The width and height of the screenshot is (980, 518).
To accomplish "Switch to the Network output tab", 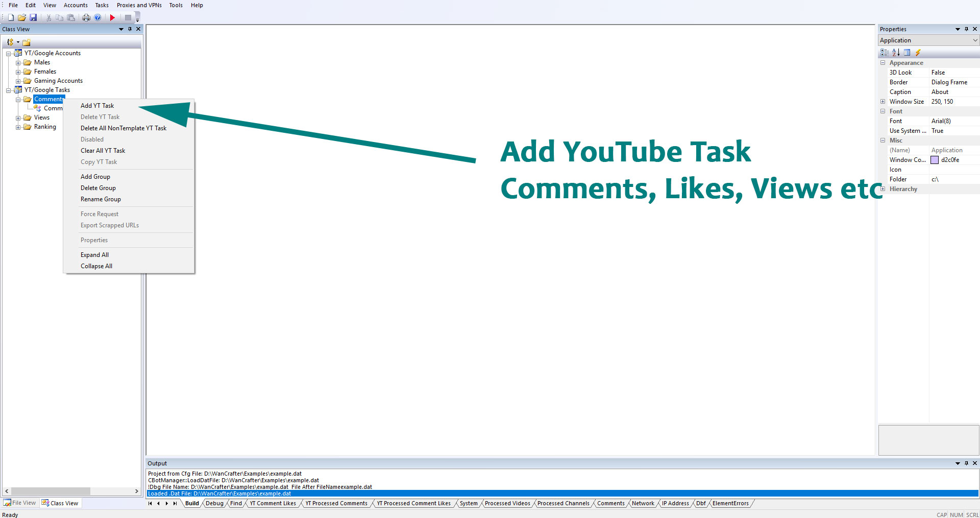I will (x=643, y=503).
